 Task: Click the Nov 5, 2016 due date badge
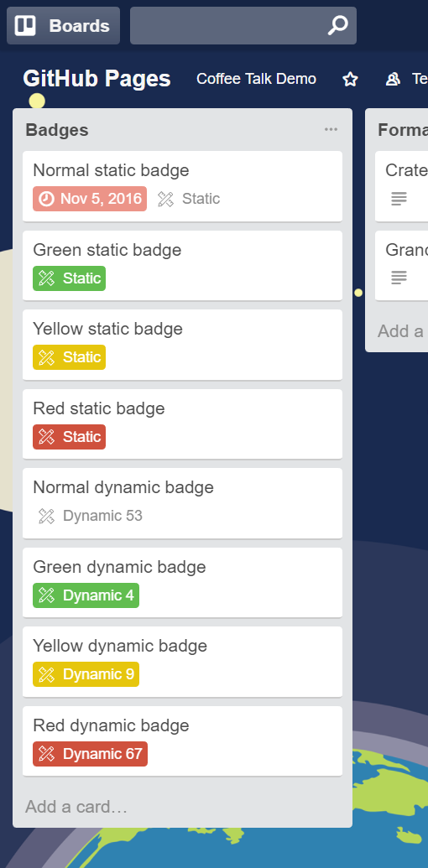pyautogui.click(x=90, y=199)
